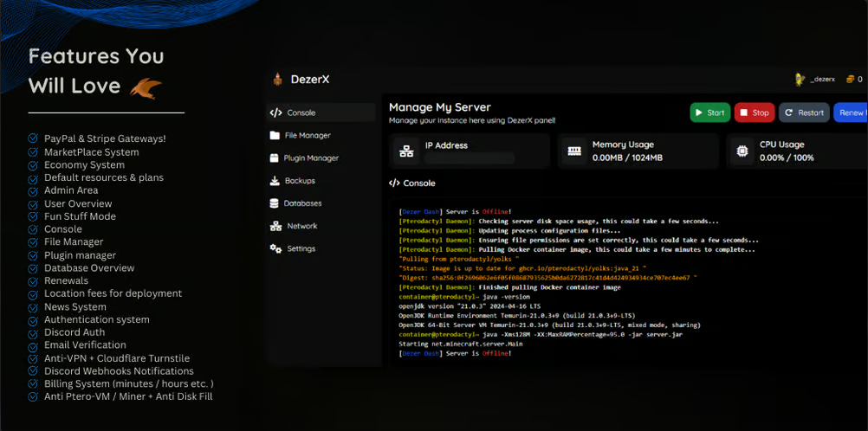
Task: Open the Settings menu label
Action: 301,249
